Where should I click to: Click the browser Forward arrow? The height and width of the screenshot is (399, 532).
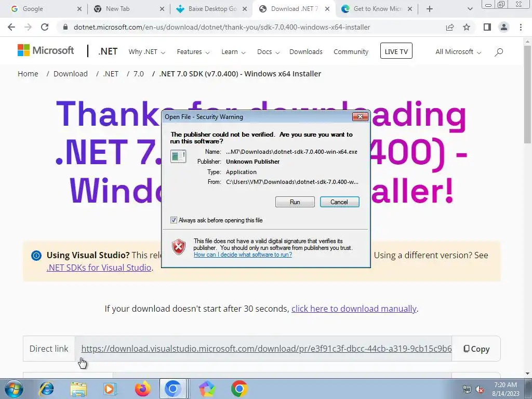coord(28,27)
